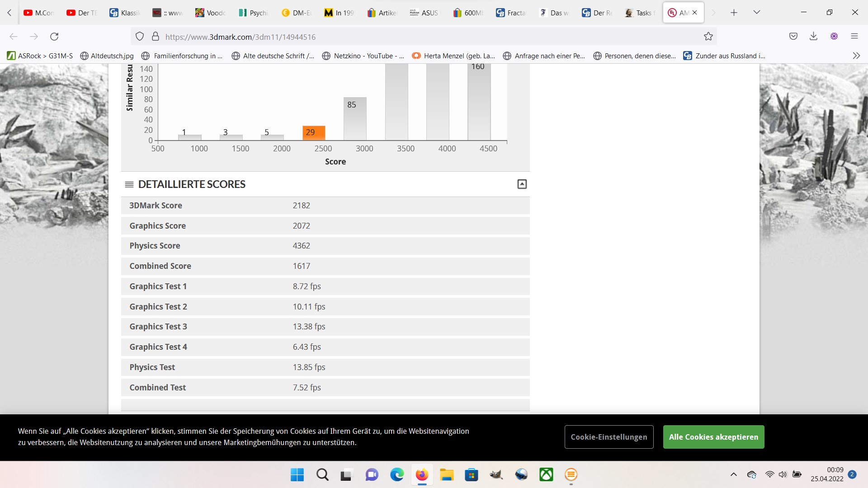Click the Physics Test row label

click(152, 367)
